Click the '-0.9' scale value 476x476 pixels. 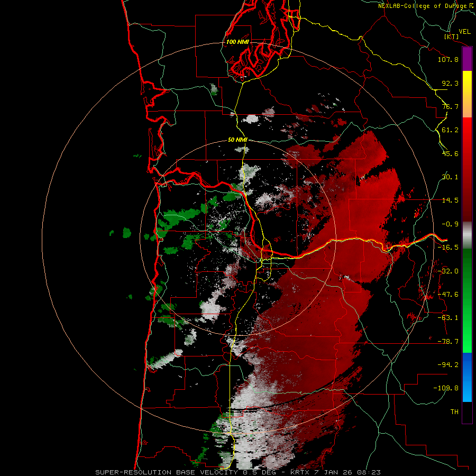pyautogui.click(x=450, y=224)
